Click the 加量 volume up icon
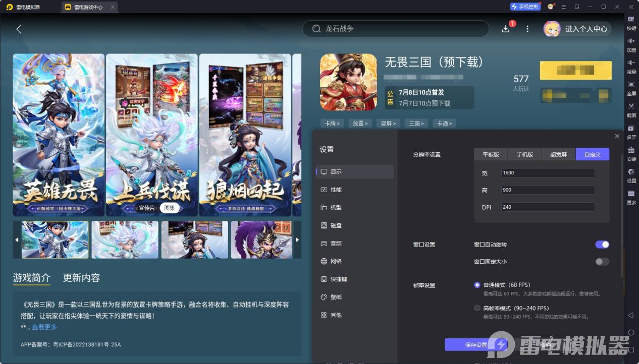This screenshot has height=364, width=639. [631, 44]
